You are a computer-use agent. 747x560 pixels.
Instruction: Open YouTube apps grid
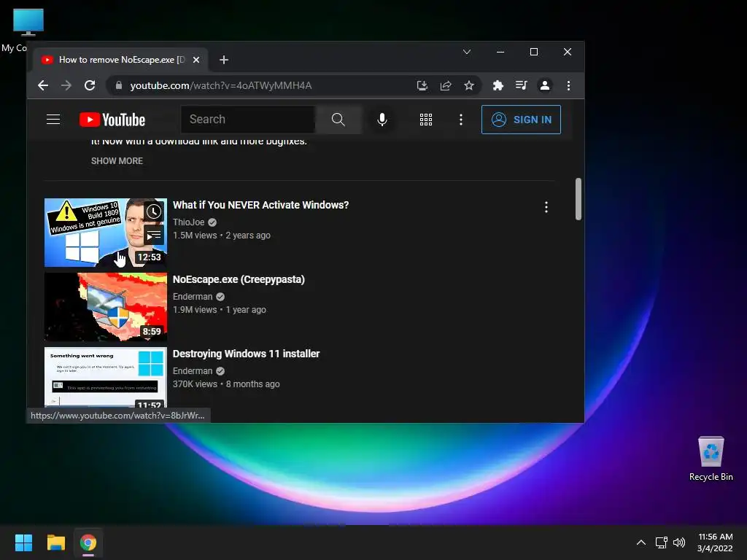(x=426, y=120)
